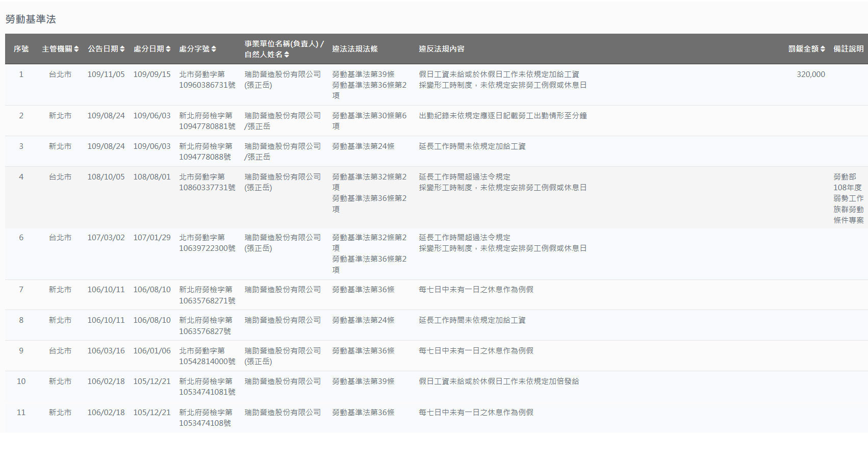
Task: Select document number 1053474108號
Action: (x=205, y=423)
